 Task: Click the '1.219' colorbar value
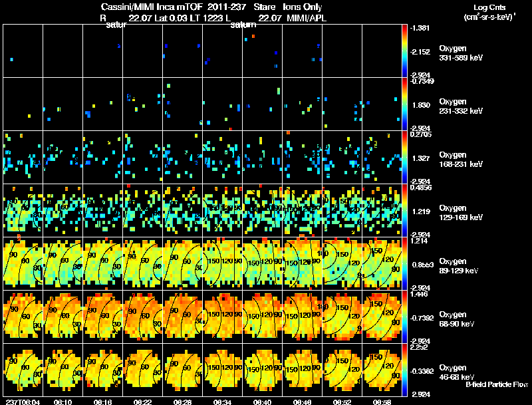421,211
